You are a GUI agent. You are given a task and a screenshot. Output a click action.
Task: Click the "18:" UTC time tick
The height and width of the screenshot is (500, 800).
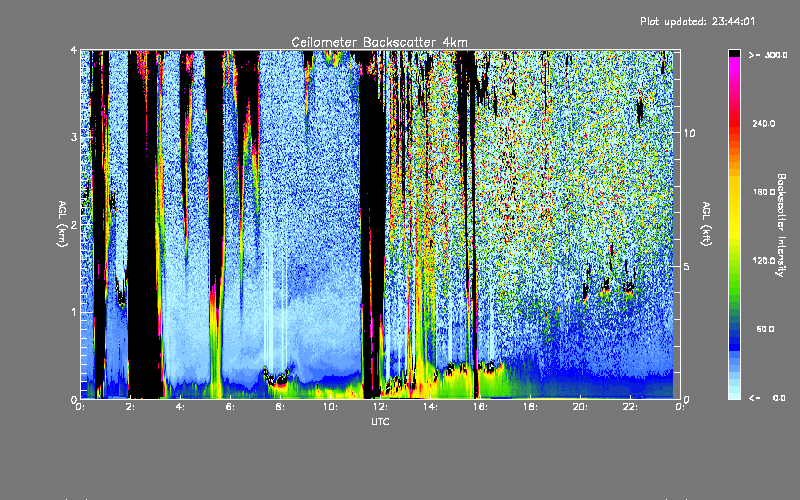pyautogui.click(x=530, y=407)
